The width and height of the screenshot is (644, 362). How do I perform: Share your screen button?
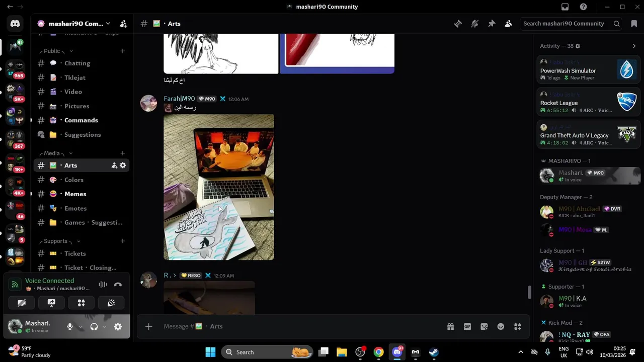coord(51,303)
